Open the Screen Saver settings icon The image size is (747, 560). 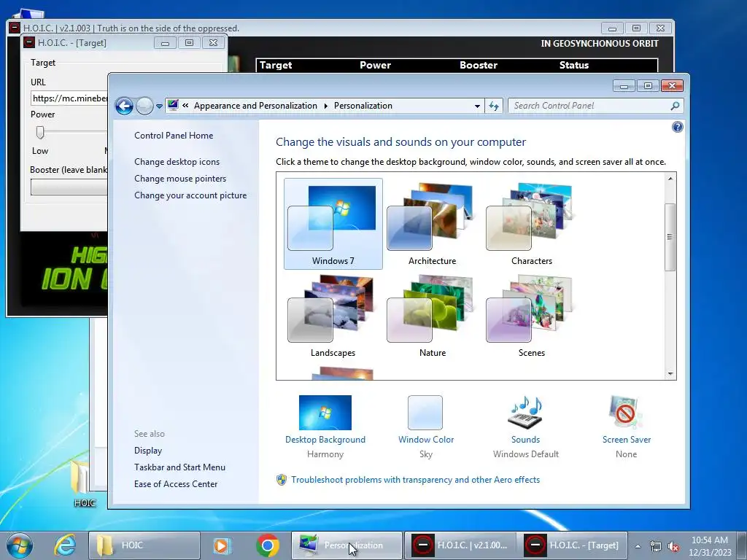click(625, 413)
